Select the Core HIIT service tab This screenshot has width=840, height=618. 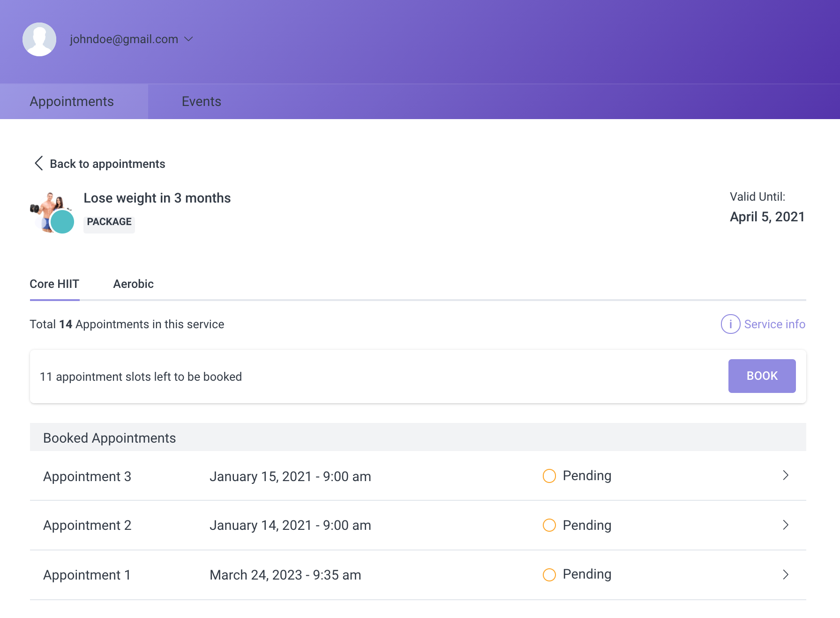(x=54, y=284)
